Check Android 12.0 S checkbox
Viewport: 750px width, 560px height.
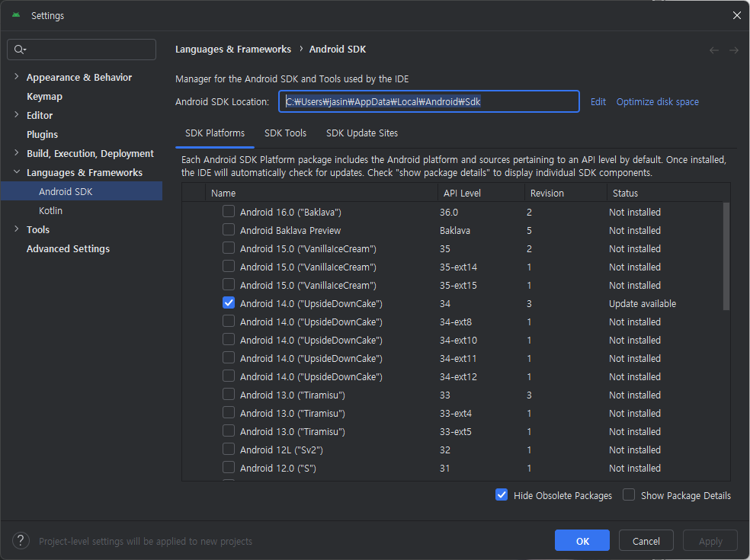tap(229, 468)
